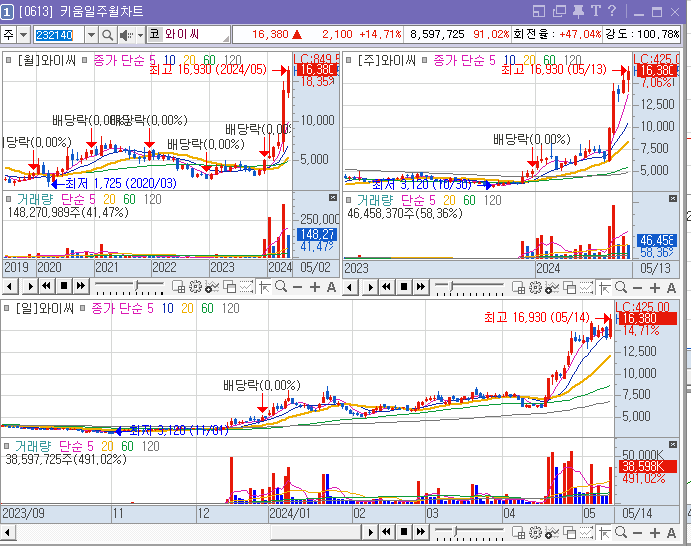This screenshot has width=691, height=546.
Task: Adjust the bar-count slider in the monthly toolbar
Action: point(130,287)
